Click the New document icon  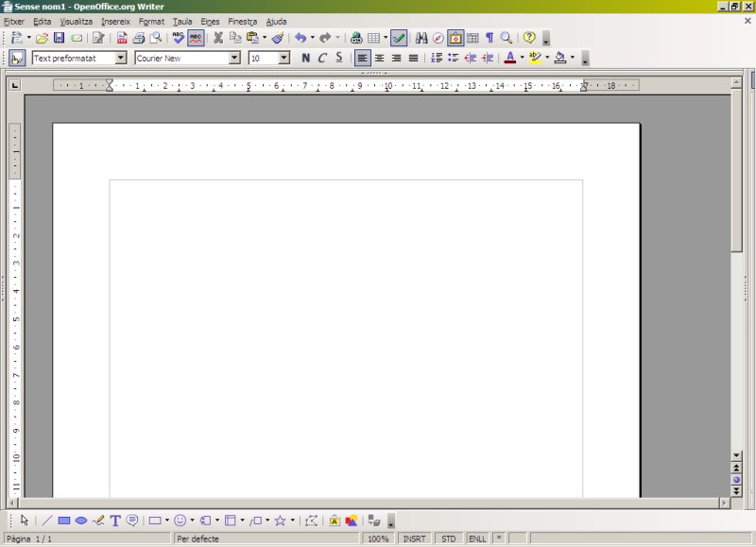(x=17, y=38)
